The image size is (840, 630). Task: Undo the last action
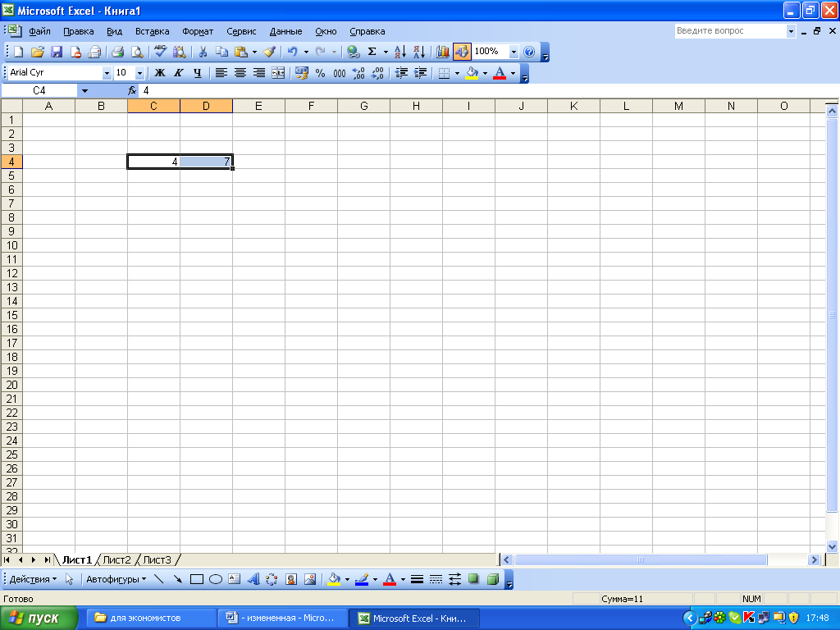pyautogui.click(x=293, y=52)
